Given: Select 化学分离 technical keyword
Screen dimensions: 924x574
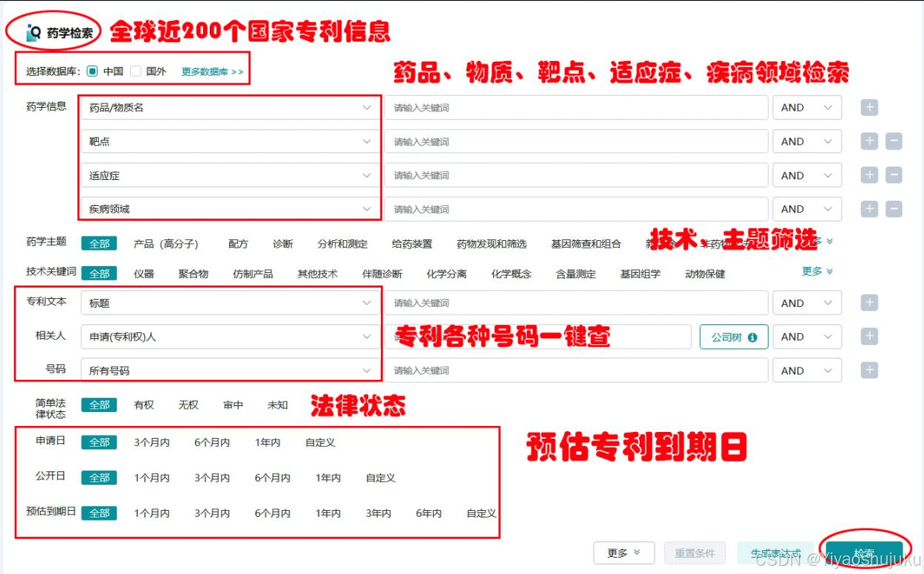Looking at the screenshot, I should pos(446,274).
